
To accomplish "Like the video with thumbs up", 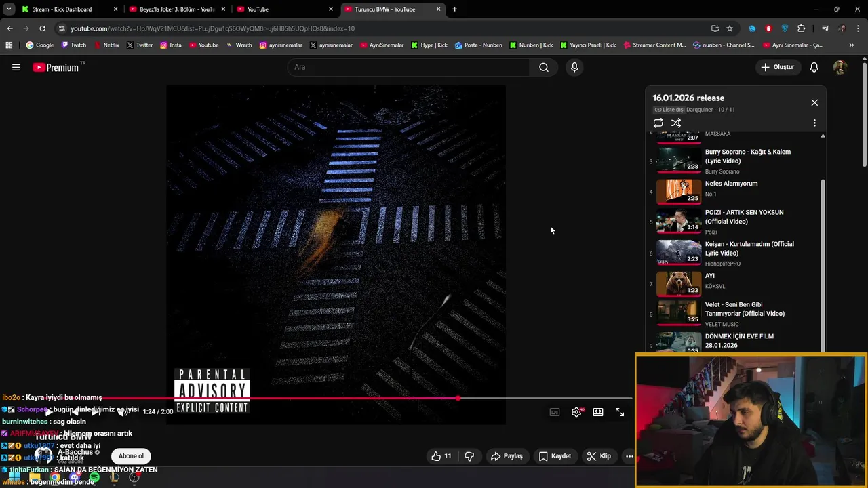I will (x=441, y=456).
